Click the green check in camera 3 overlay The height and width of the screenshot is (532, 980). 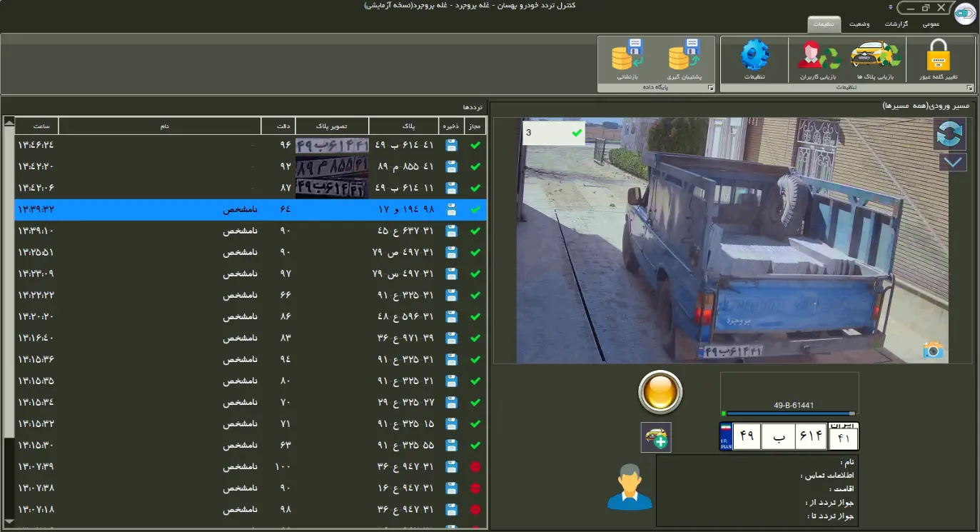pos(577,133)
